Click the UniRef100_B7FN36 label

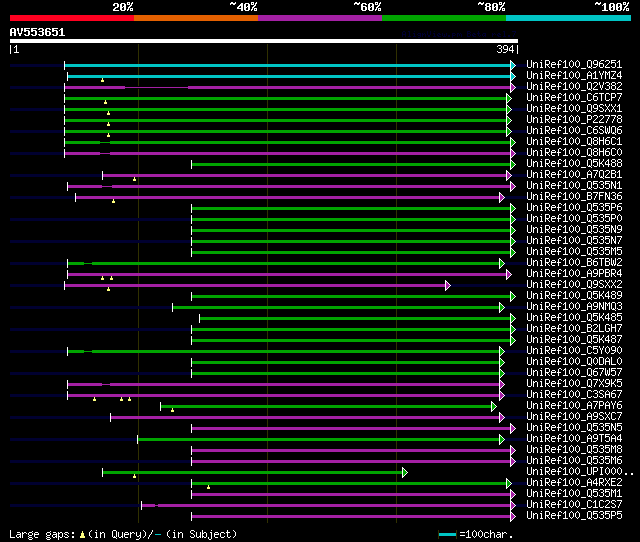pyautogui.click(x=574, y=197)
